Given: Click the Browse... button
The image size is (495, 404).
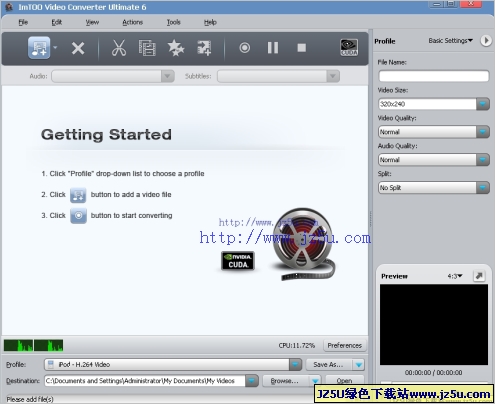Looking at the screenshot, I should 286,381.
